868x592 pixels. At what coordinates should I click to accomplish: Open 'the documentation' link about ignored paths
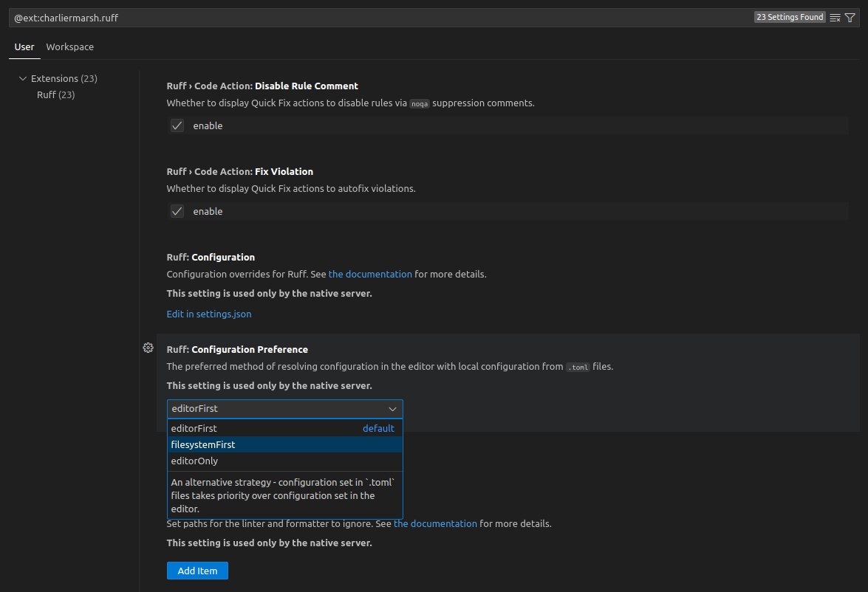pyautogui.click(x=435, y=524)
